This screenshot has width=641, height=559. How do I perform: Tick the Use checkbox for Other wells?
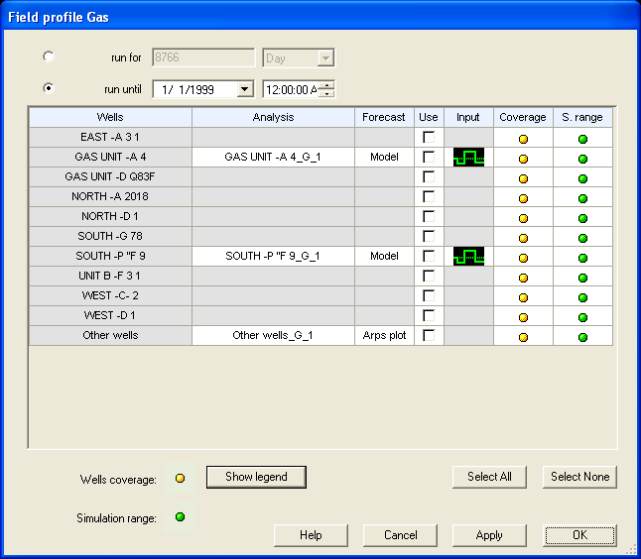[x=429, y=336]
